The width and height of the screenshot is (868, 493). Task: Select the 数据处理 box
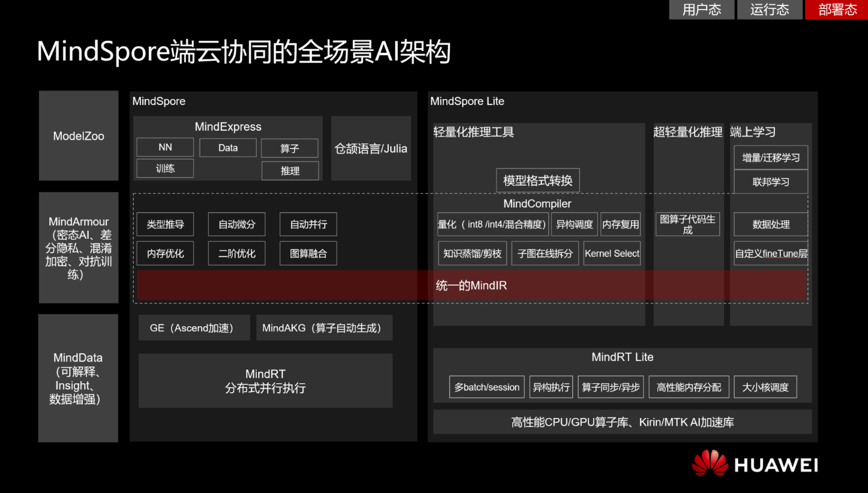click(x=771, y=224)
